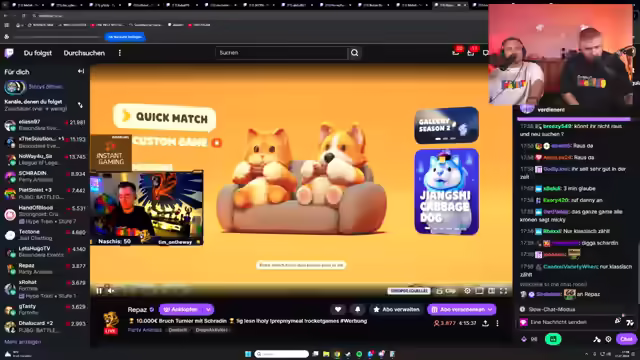640x360 pixels.
Task: Enter fullscreen video mode
Action: 503,291
